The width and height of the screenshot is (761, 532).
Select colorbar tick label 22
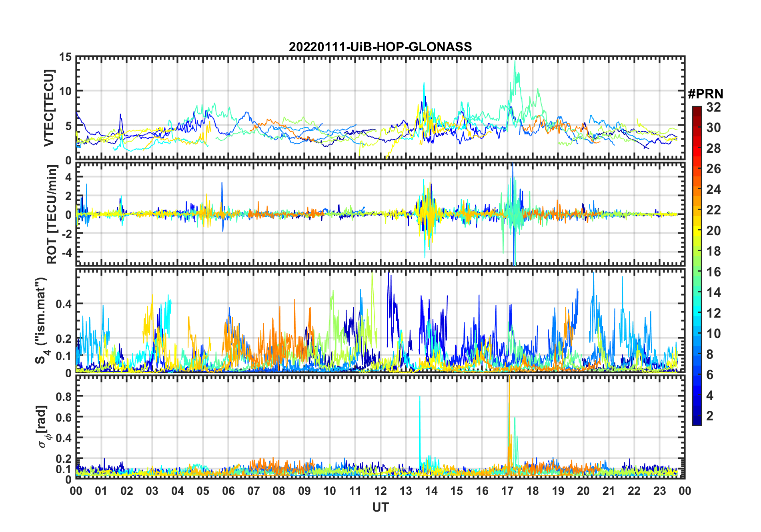coord(713,210)
